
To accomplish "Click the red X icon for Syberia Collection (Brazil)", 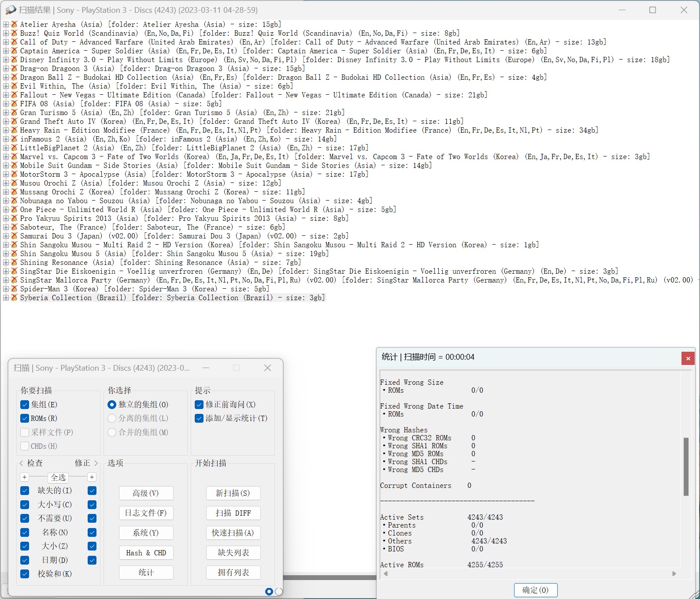I will tap(14, 298).
